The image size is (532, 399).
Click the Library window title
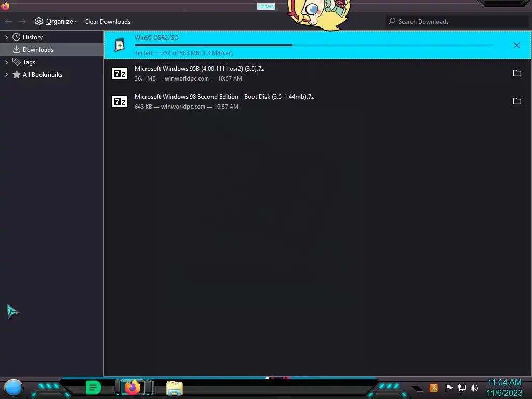click(266, 6)
